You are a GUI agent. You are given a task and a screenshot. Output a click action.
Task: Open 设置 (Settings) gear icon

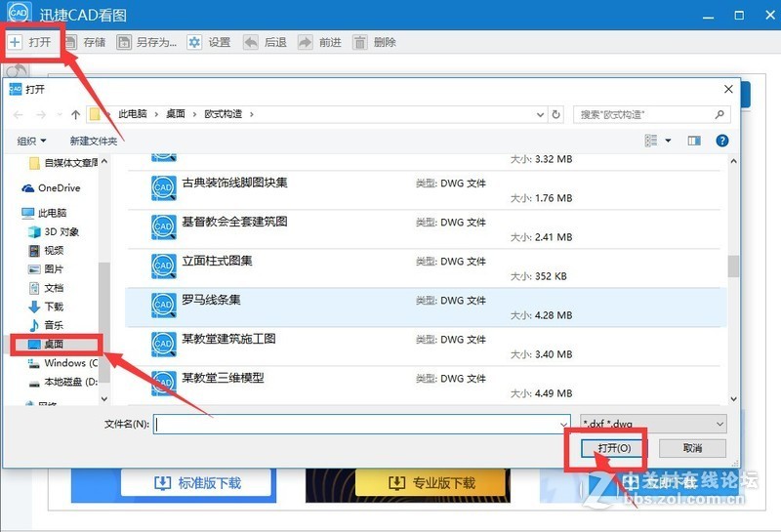[194, 42]
